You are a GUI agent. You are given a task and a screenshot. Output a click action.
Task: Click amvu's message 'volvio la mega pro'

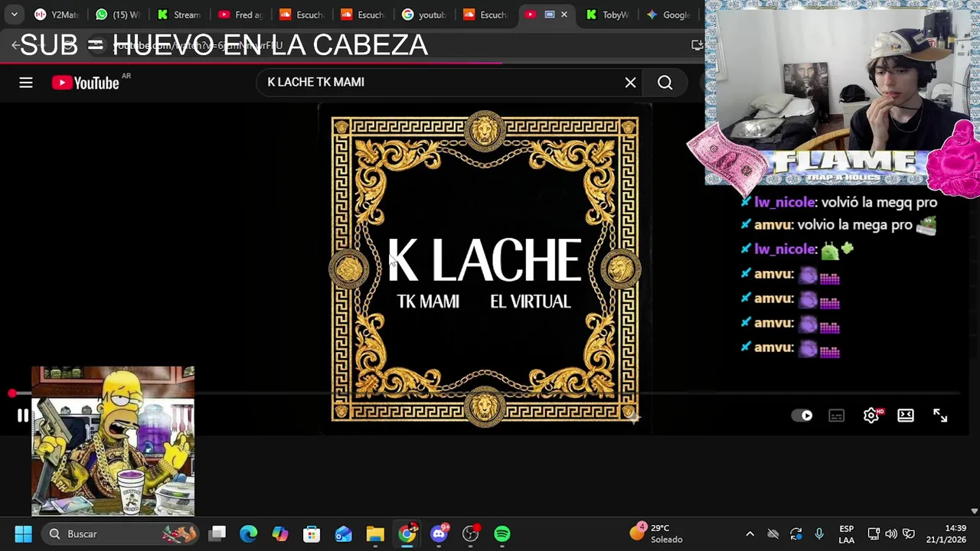coord(854,225)
